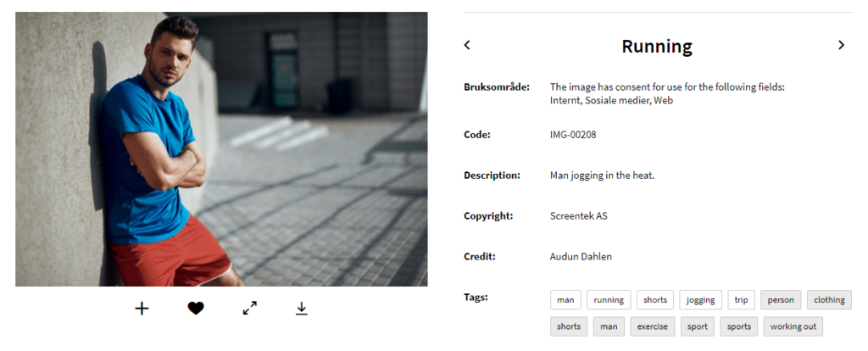Select the 'running' tag
This screenshot has height=351, width=868.
click(x=609, y=300)
